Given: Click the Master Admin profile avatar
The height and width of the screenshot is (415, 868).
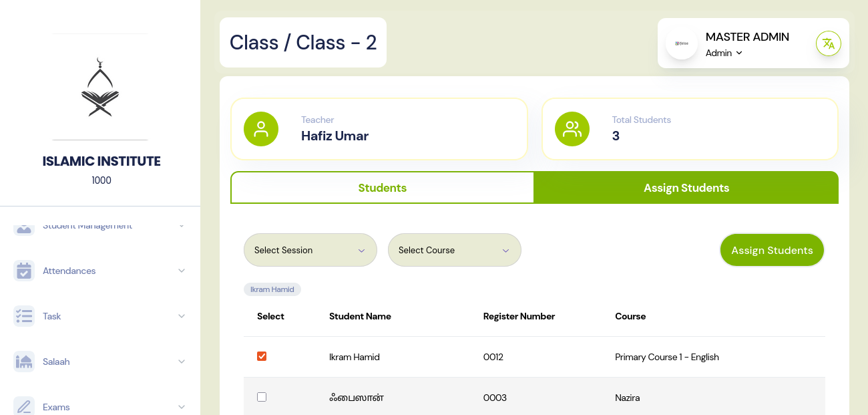Looking at the screenshot, I should pyautogui.click(x=682, y=43).
